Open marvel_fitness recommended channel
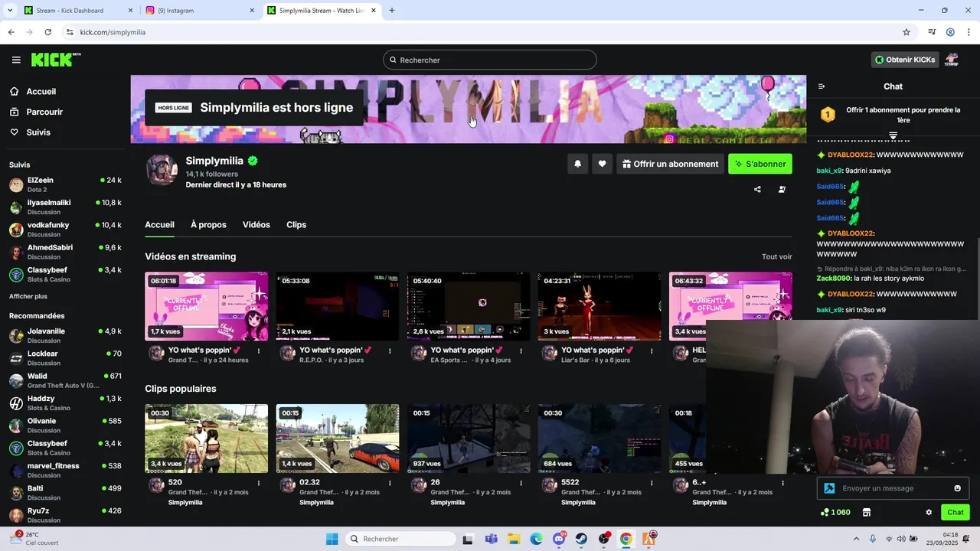This screenshot has height=551, width=980. point(65,470)
